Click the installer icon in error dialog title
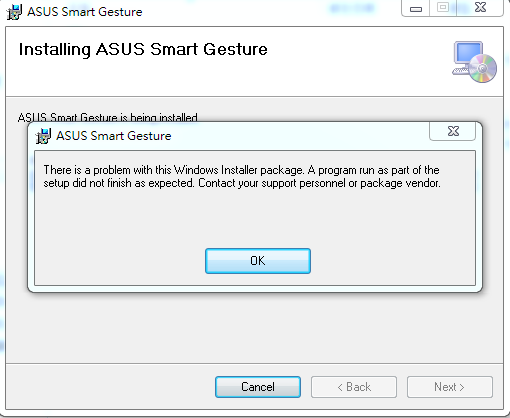This screenshot has width=510, height=418. click(x=43, y=136)
